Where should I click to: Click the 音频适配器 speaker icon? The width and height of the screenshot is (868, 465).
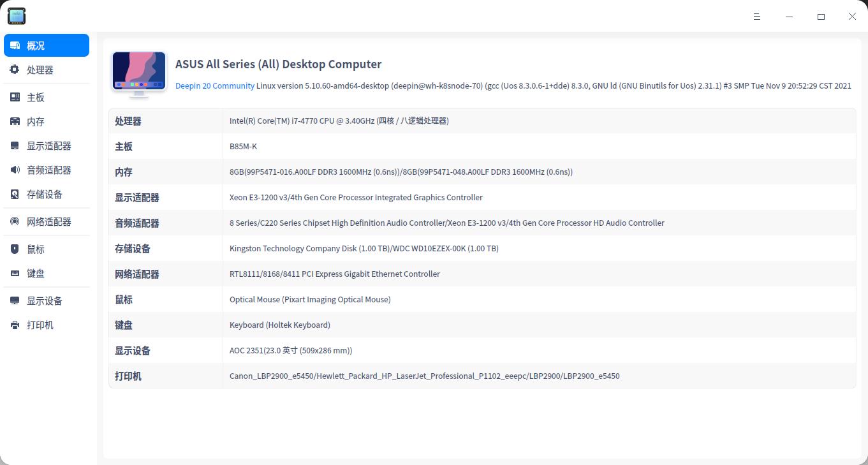[x=15, y=170]
